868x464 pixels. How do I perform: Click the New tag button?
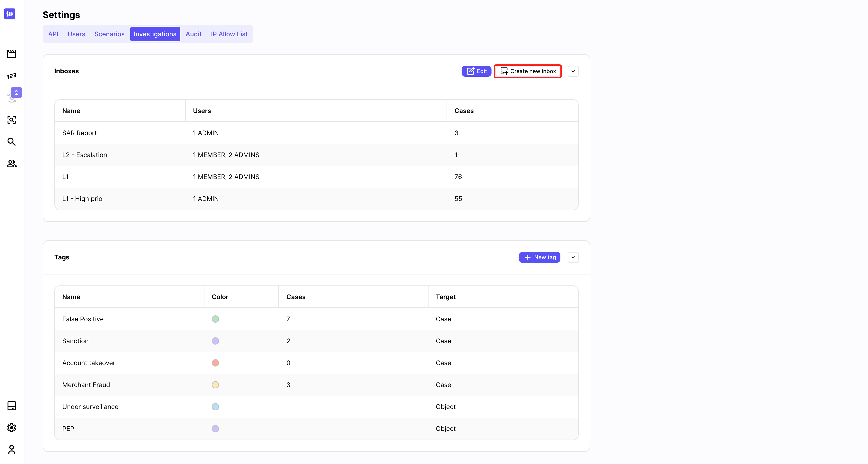(539, 257)
